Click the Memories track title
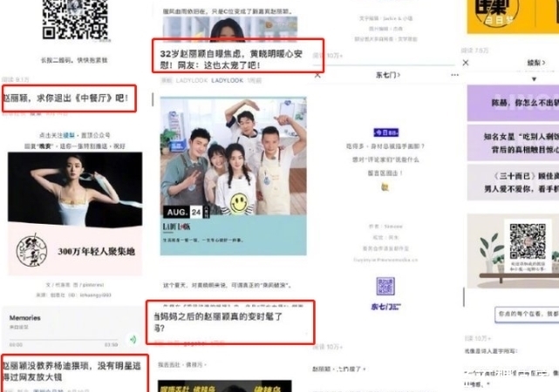This screenshot has width=559, height=392. 25,318
